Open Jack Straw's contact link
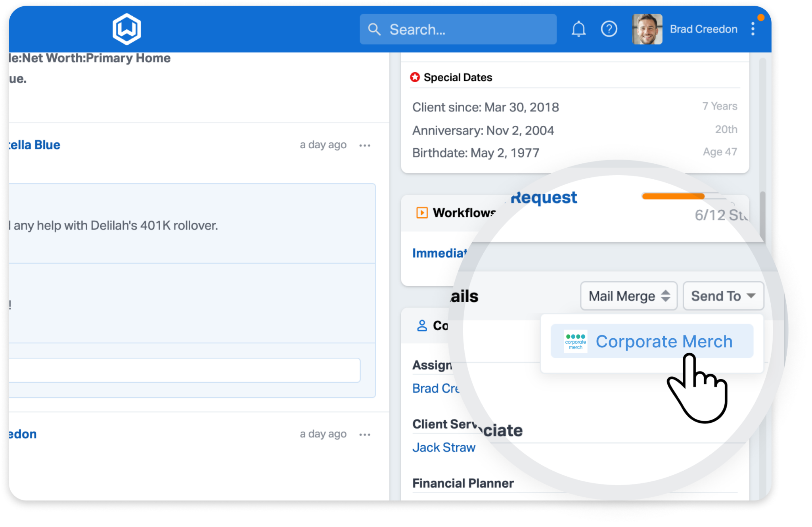 (444, 447)
